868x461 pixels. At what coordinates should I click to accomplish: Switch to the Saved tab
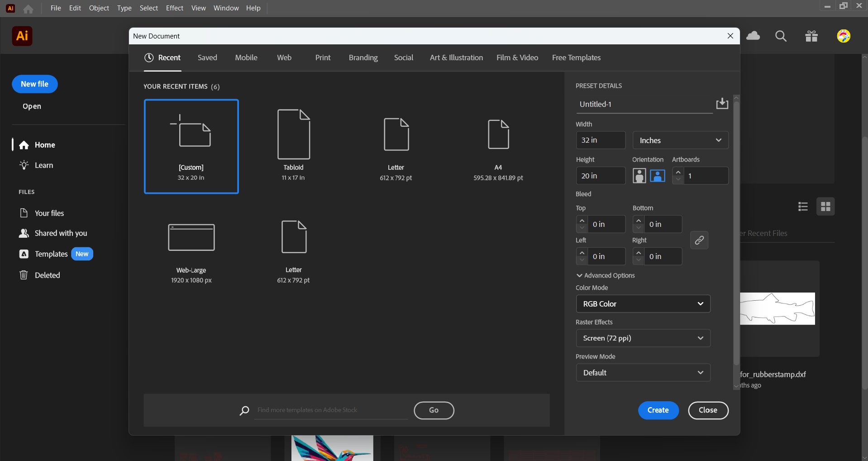207,58
